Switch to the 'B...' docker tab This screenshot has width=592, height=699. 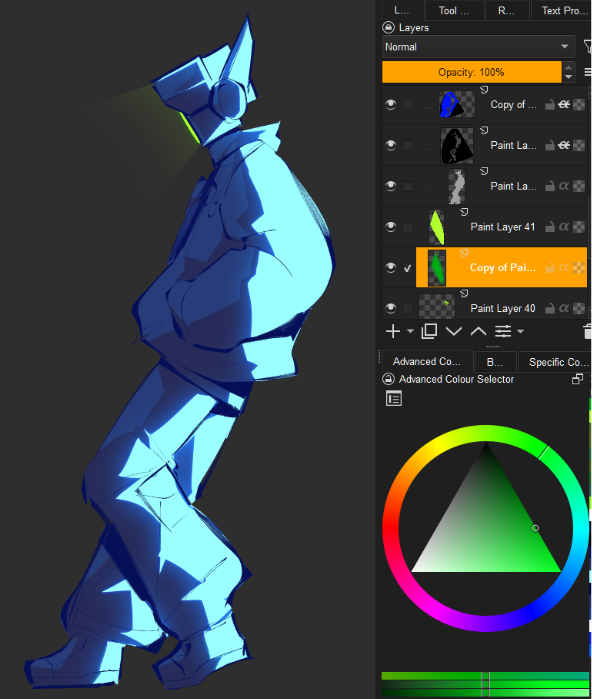point(495,362)
